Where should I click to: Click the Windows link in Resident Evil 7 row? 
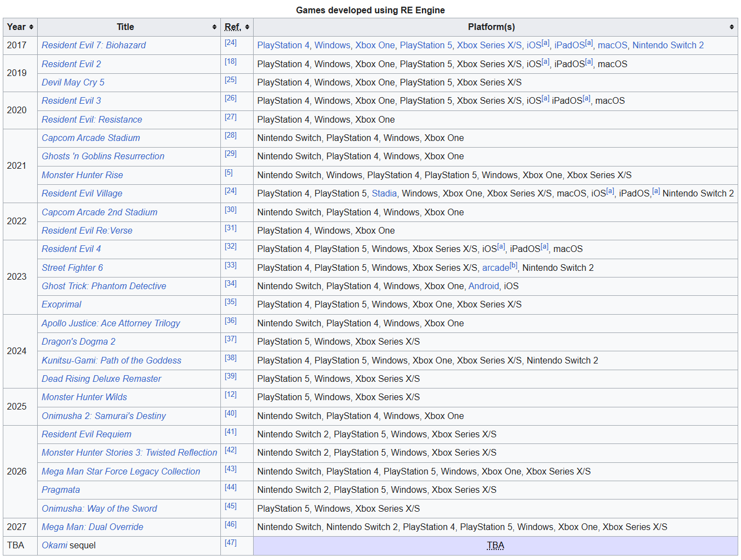point(332,46)
